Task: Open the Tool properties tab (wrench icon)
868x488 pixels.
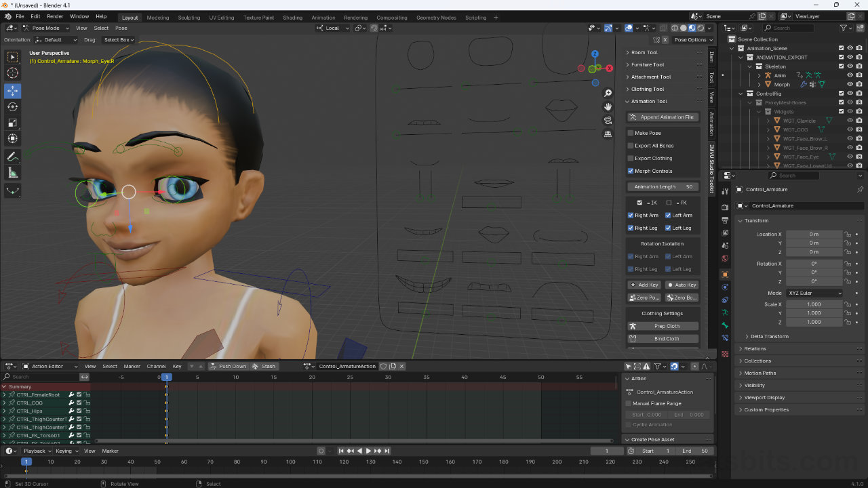Action: pos(725,192)
